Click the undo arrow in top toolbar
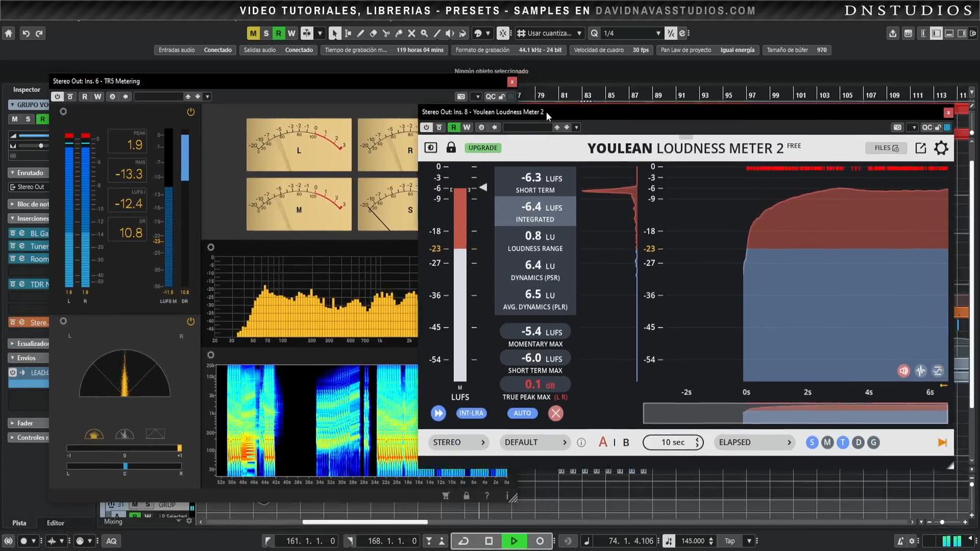The height and width of the screenshot is (551, 980). (x=26, y=34)
